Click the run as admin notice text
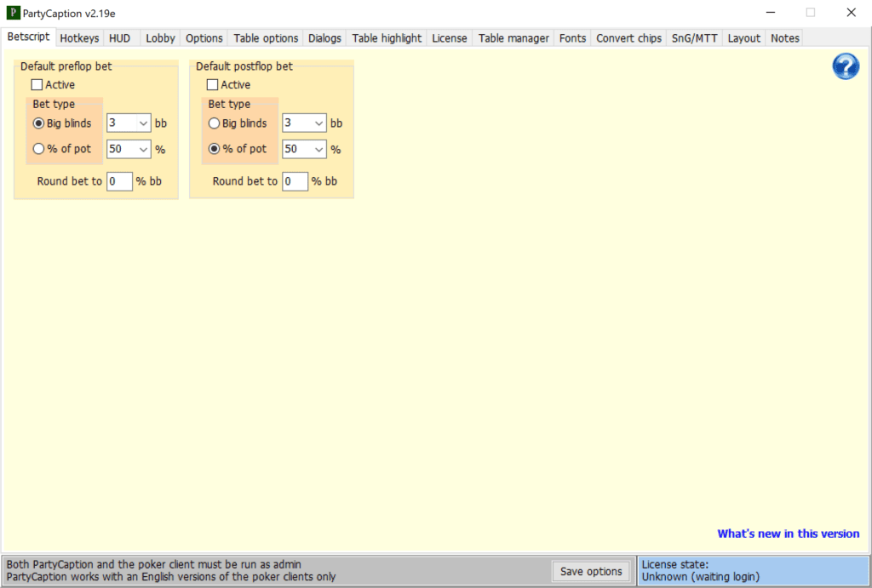Screen dimensions: 872x588 point(153,564)
